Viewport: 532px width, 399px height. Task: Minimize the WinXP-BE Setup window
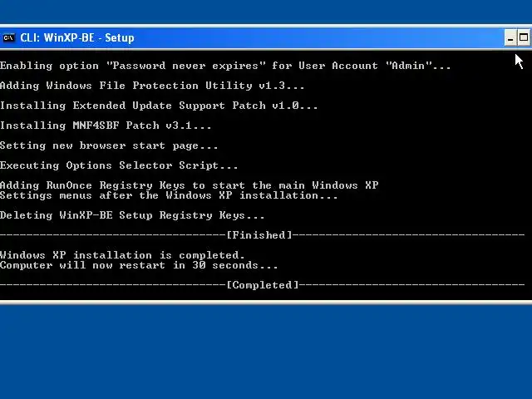click(x=510, y=37)
